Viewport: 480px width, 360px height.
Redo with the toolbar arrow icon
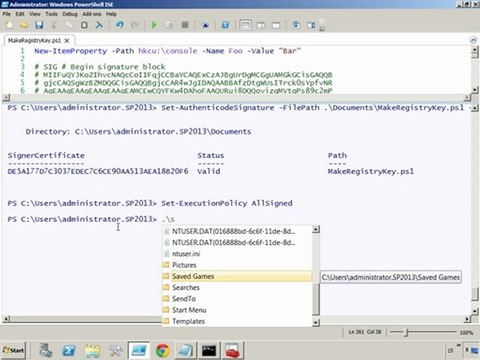(135, 25)
